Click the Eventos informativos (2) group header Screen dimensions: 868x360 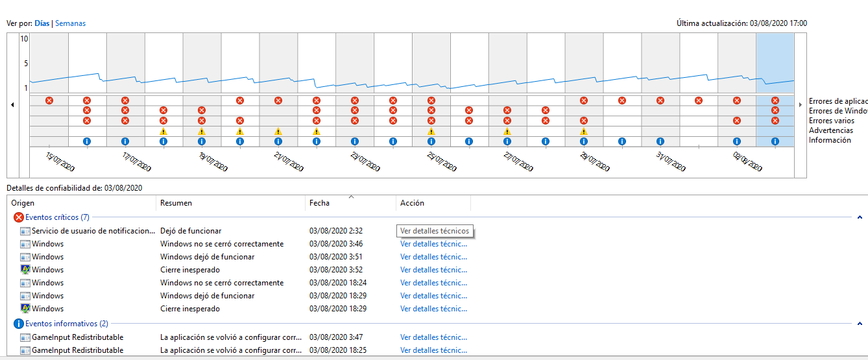point(67,324)
